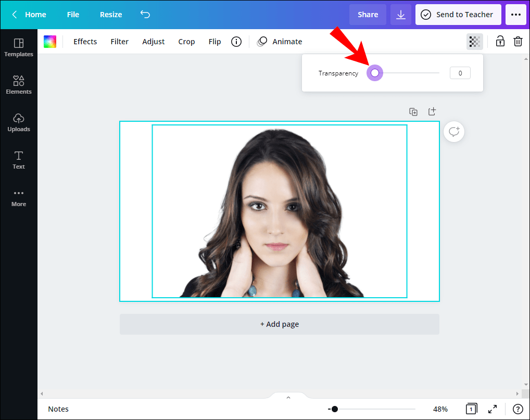
Task: Lock the selected image
Action: 499,41
